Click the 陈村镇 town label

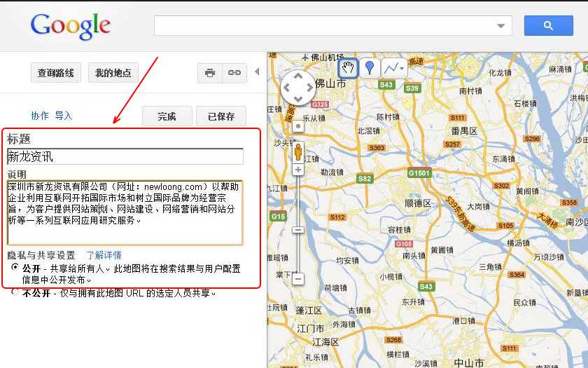click(x=388, y=117)
